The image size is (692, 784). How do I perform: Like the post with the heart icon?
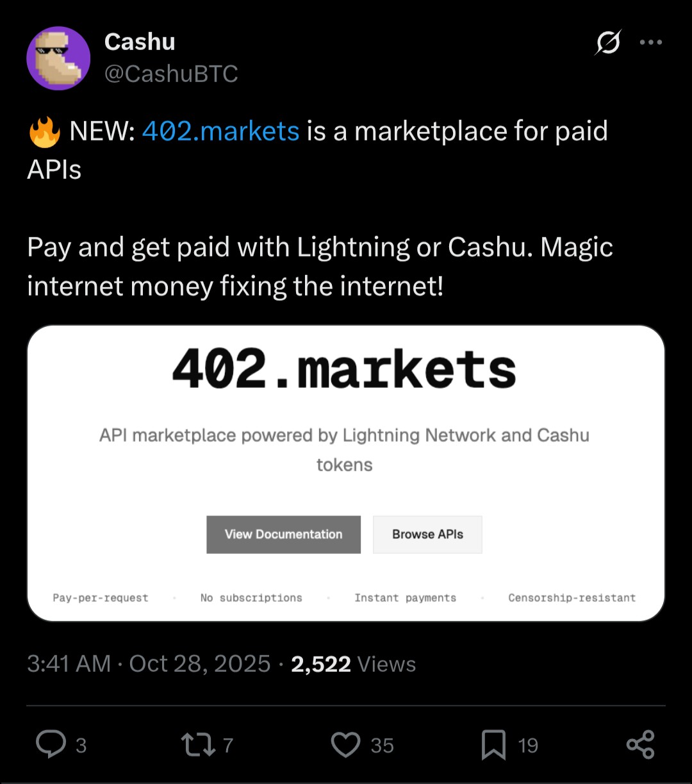point(346,744)
